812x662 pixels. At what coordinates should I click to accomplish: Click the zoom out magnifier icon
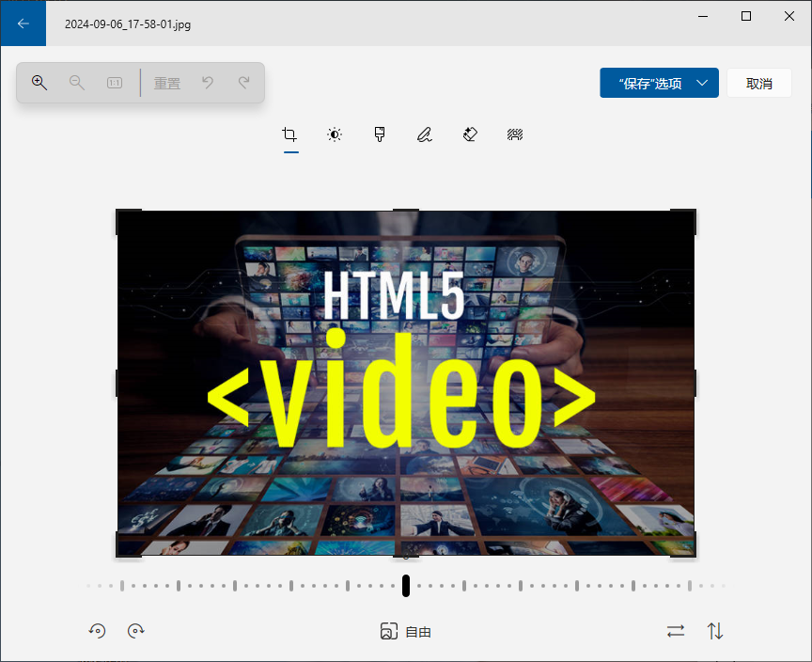[x=77, y=83]
